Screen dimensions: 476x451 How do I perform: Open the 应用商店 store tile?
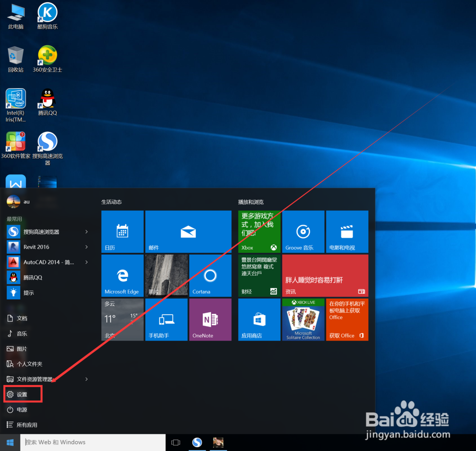[259, 320]
